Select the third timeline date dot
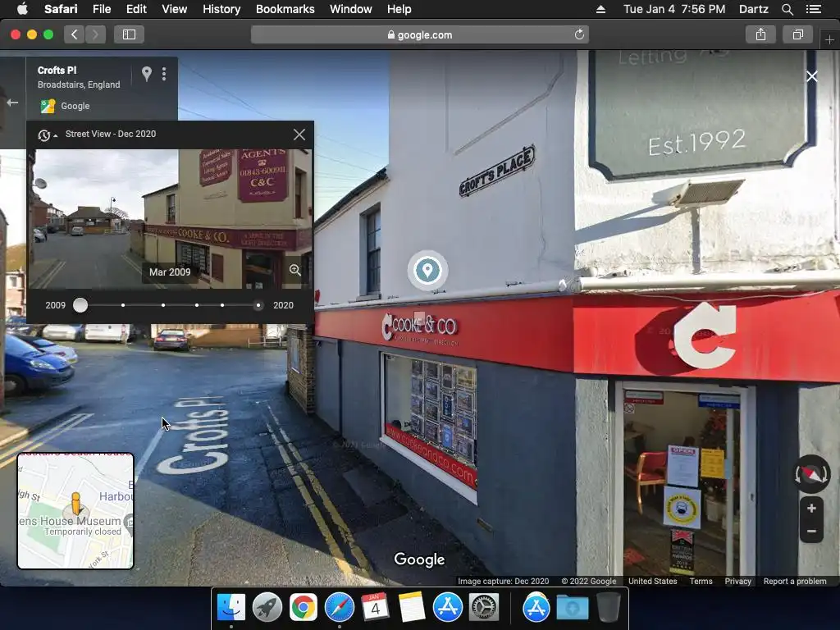Viewport: 840px width, 630px height. (163, 305)
